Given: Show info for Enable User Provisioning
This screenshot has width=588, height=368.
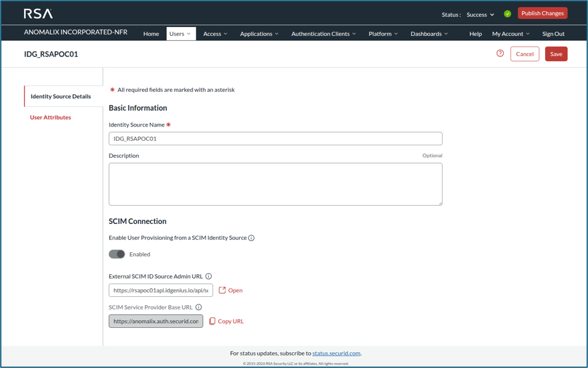Looking at the screenshot, I should point(251,238).
